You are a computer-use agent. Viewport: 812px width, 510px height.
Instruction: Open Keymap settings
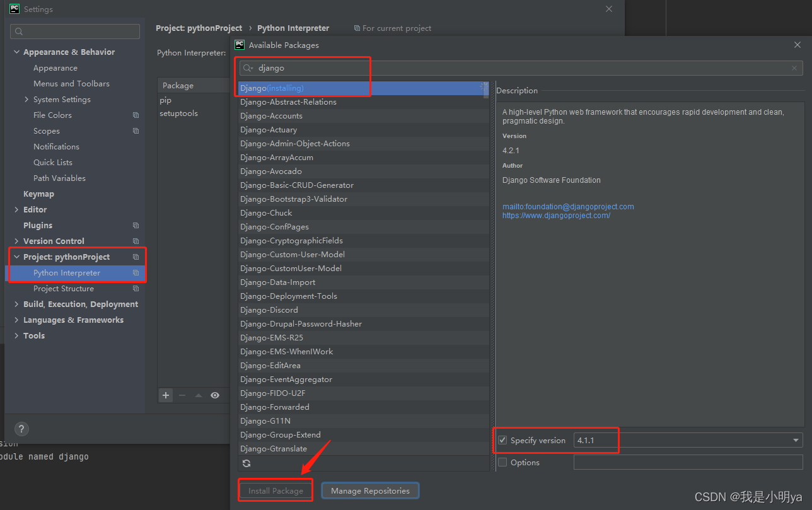[x=38, y=194]
